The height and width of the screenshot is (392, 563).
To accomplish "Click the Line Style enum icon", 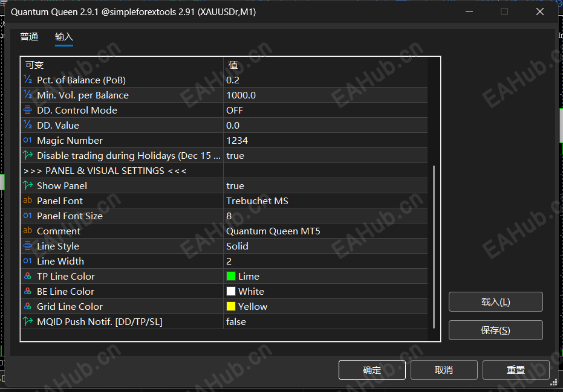I will (28, 246).
